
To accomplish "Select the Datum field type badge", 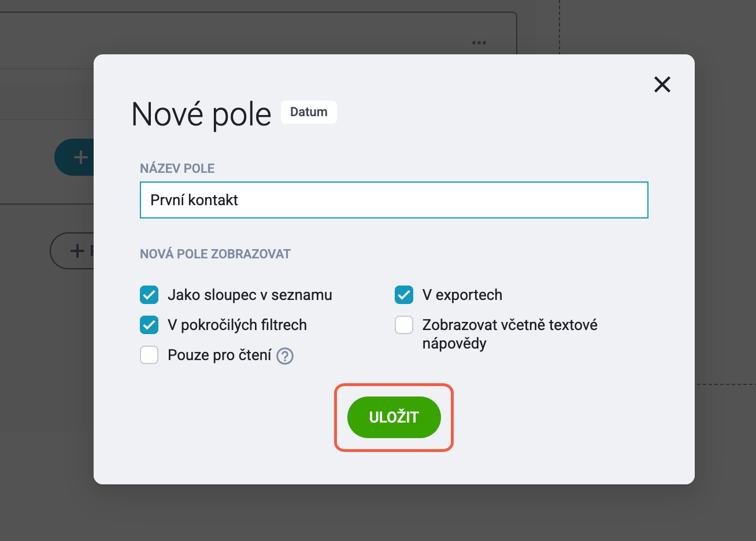I will pyautogui.click(x=309, y=112).
